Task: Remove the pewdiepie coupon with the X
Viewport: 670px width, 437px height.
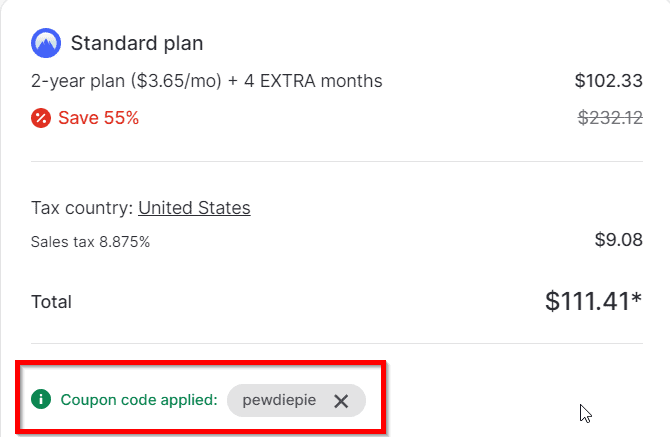Action: 341,401
